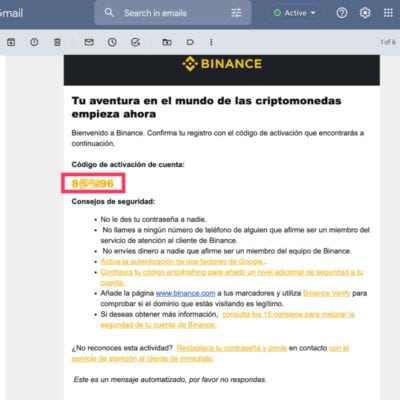Open the Help question mark icon
This screenshot has height=400, width=400.
coord(342,13)
